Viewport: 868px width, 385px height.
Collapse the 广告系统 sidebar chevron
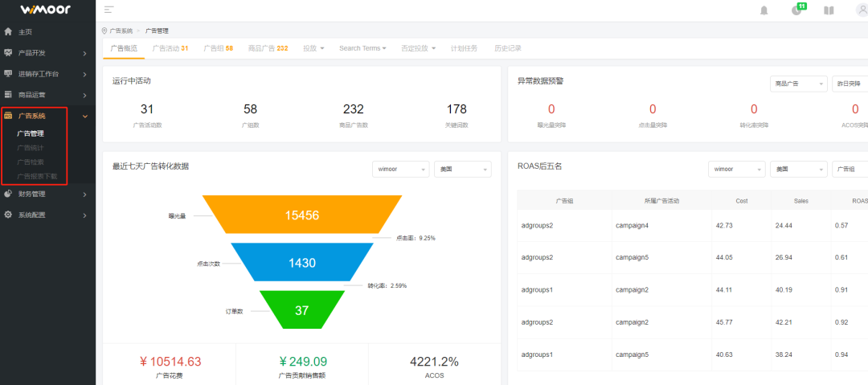coord(84,117)
